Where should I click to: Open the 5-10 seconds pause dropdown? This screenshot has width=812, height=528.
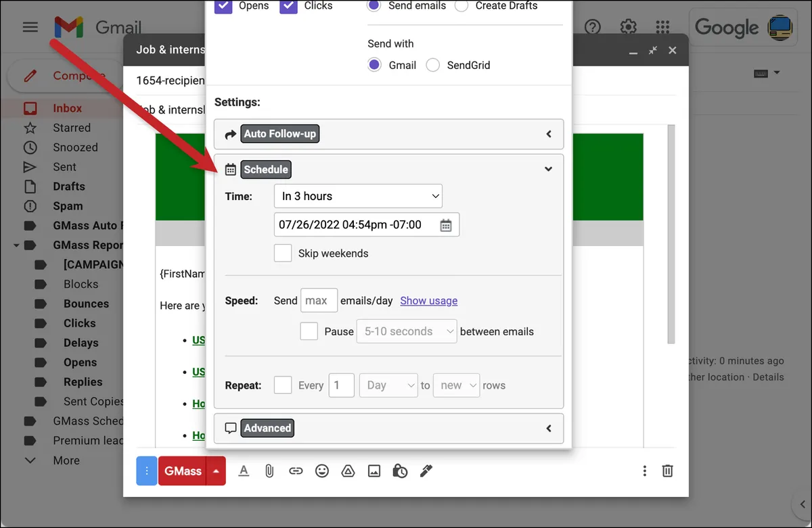coord(407,331)
